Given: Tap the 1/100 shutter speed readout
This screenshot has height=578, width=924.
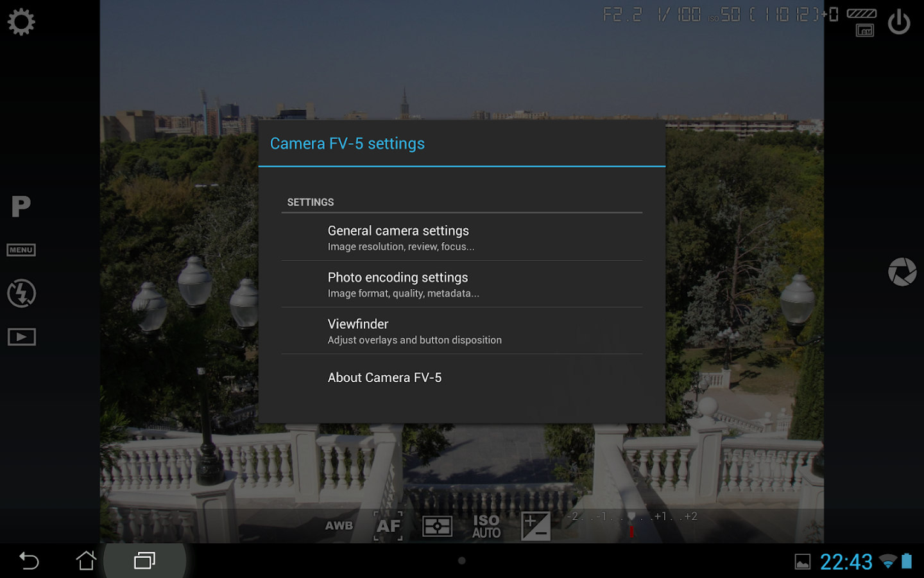Looking at the screenshot, I should (680, 14).
